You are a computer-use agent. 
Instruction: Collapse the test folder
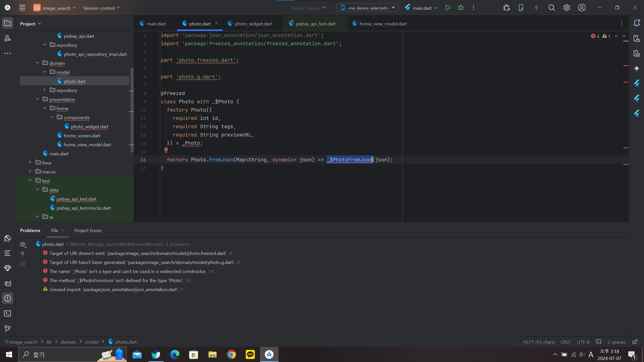point(30,180)
